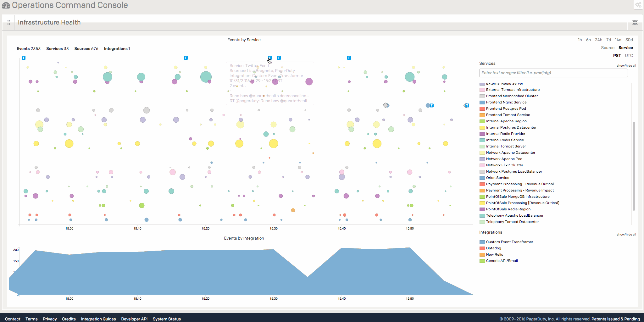Screen dimensions: 644x322
Task: Switch the timezone to UTC
Action: (629, 56)
